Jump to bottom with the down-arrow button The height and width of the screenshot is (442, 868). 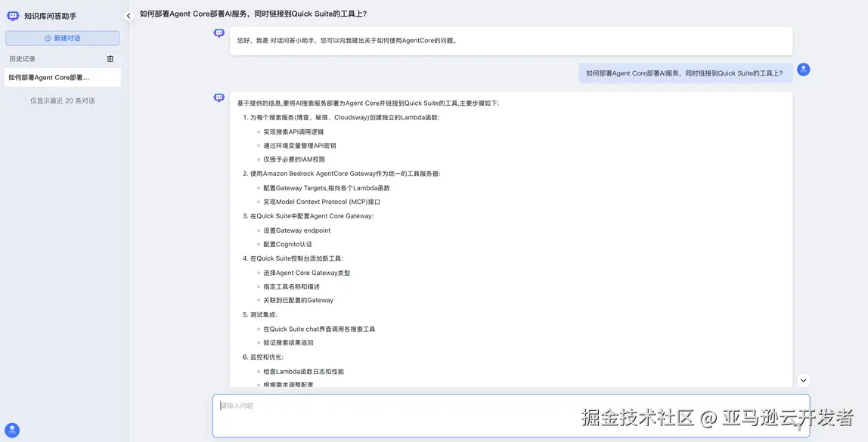tap(803, 380)
